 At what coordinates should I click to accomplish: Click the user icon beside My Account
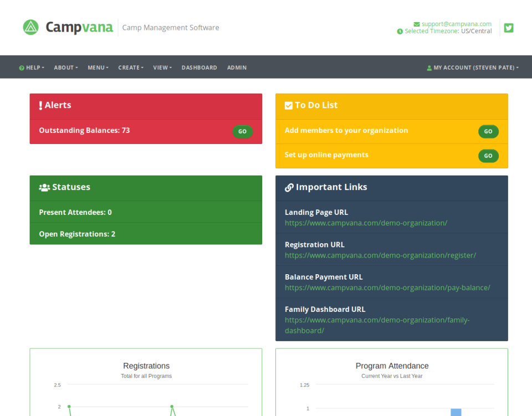429,68
